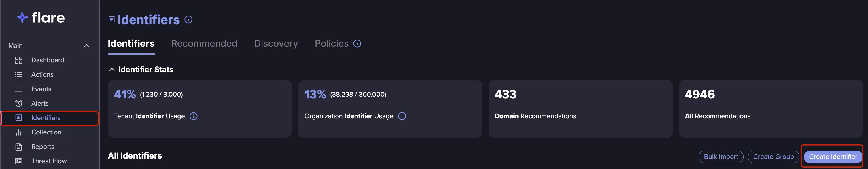This screenshot has width=868, height=169.
Task: Open the Dashboard grid icon
Action: [18, 60]
